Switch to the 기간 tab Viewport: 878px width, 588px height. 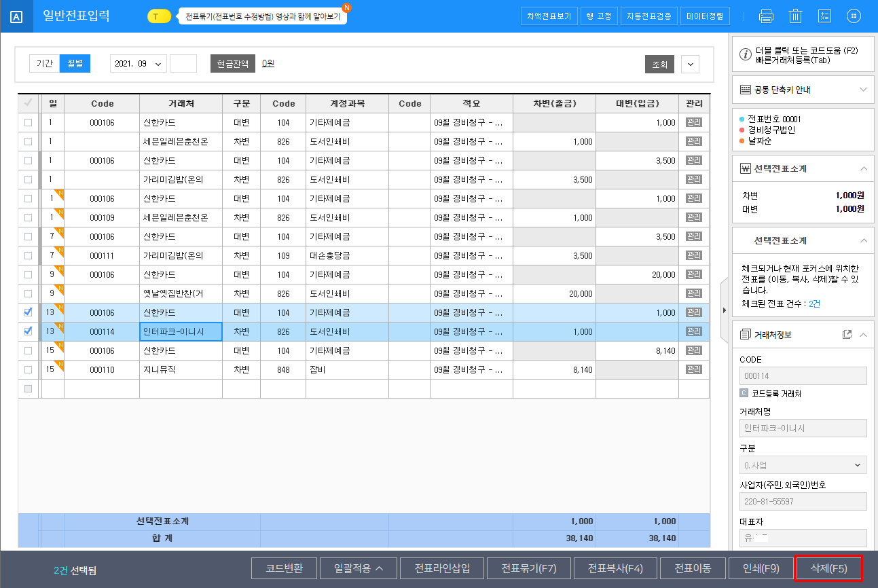[45, 64]
